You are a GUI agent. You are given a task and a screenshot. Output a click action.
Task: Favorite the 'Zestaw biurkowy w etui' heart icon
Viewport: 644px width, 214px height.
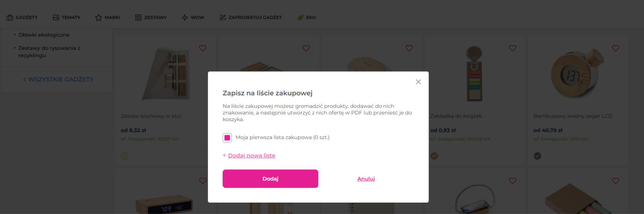203,48
